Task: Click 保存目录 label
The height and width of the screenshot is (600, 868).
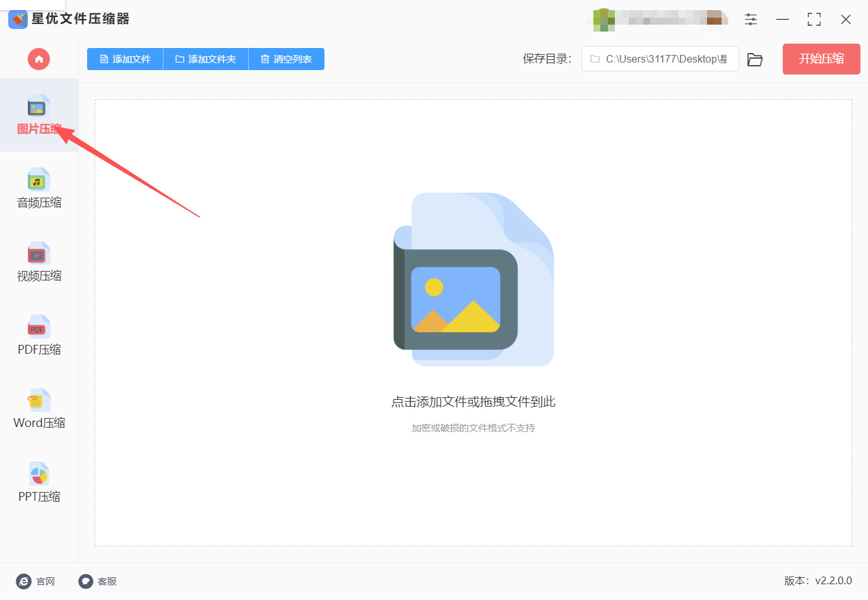Action: coord(547,59)
